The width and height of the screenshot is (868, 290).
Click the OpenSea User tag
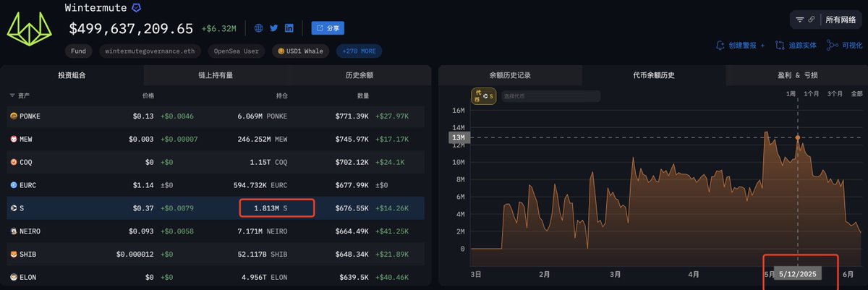click(237, 51)
